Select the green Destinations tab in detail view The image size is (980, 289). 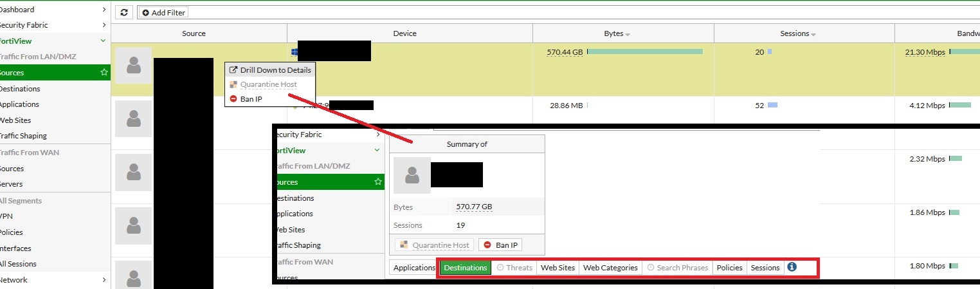click(x=466, y=268)
